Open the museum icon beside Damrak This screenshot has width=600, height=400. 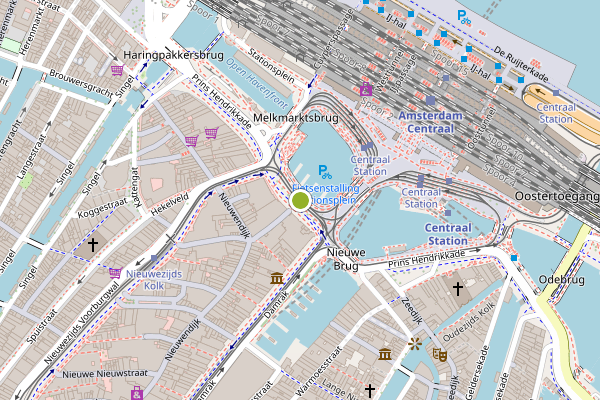[x=277, y=278]
